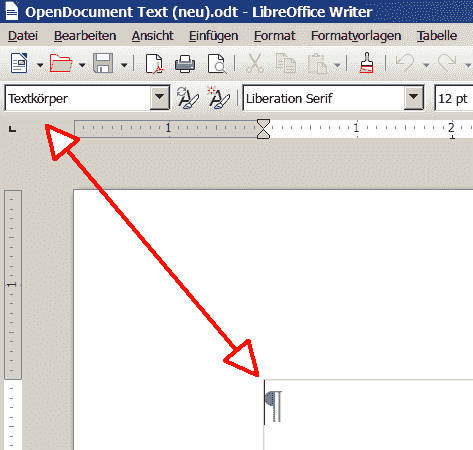Screen dimensions: 473x450
Task: Click the tab stop type selector in ruler corner
Action: coord(12,129)
